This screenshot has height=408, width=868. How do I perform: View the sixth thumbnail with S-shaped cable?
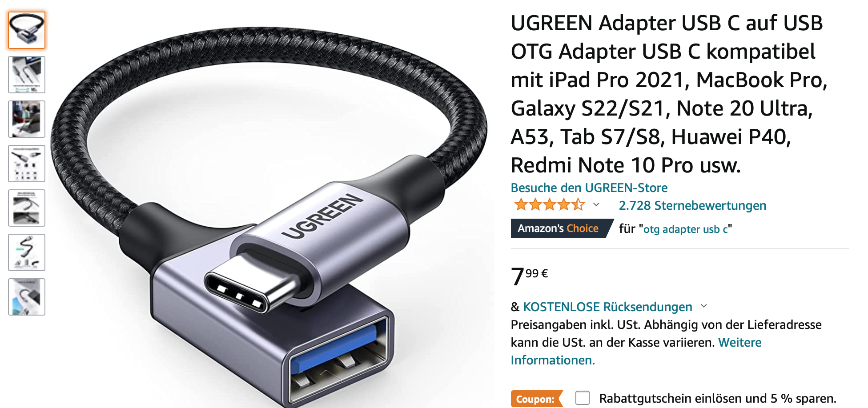[x=27, y=252]
